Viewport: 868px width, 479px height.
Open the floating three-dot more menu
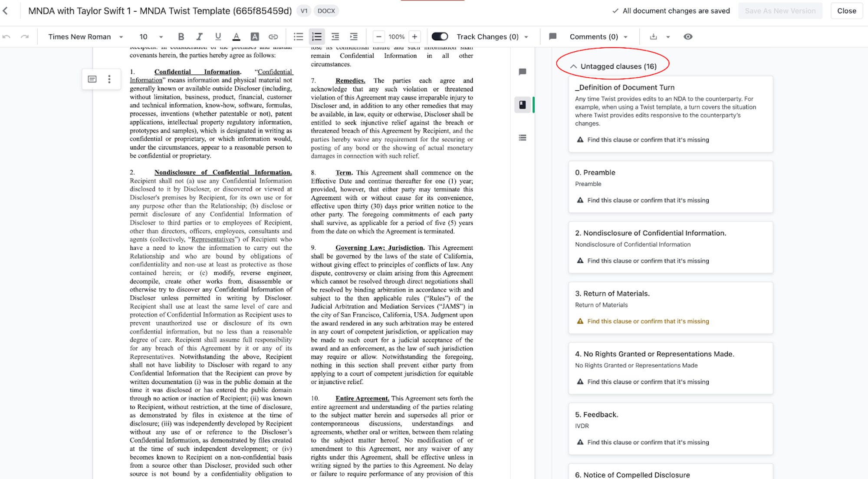click(109, 79)
